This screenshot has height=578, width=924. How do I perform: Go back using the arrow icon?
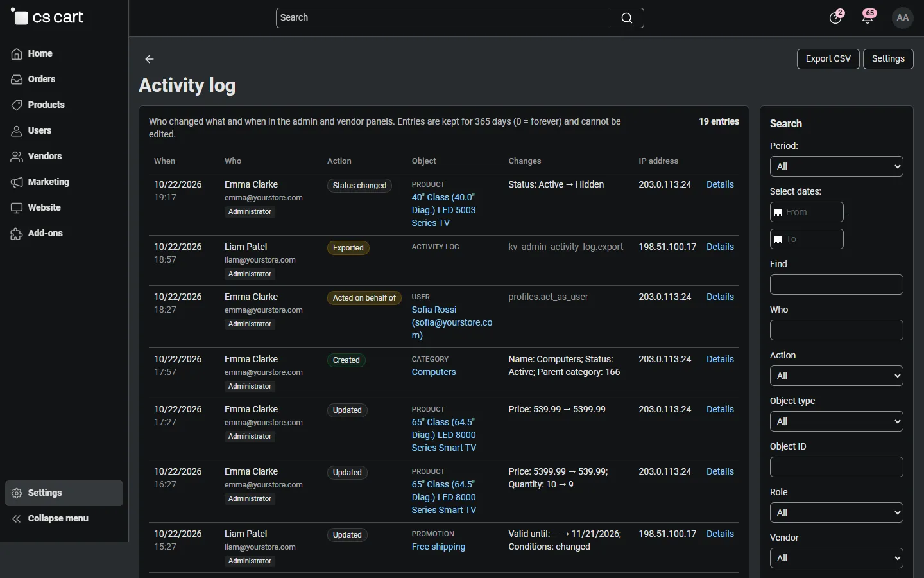[150, 59]
